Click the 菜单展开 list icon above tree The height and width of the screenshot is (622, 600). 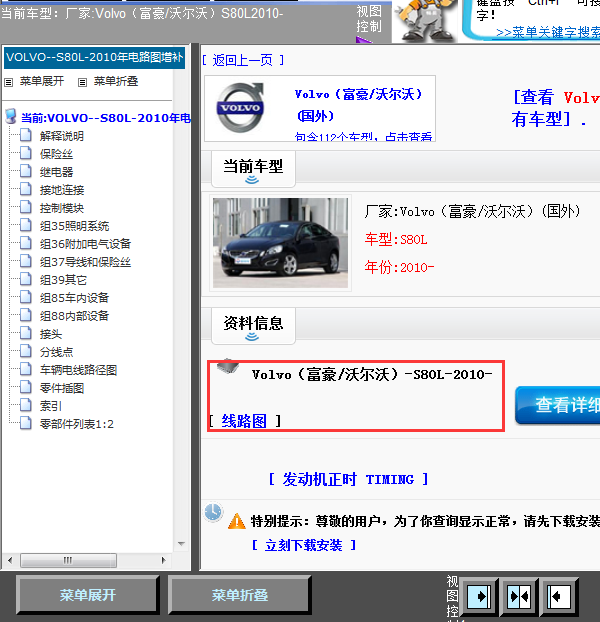tap(8, 83)
